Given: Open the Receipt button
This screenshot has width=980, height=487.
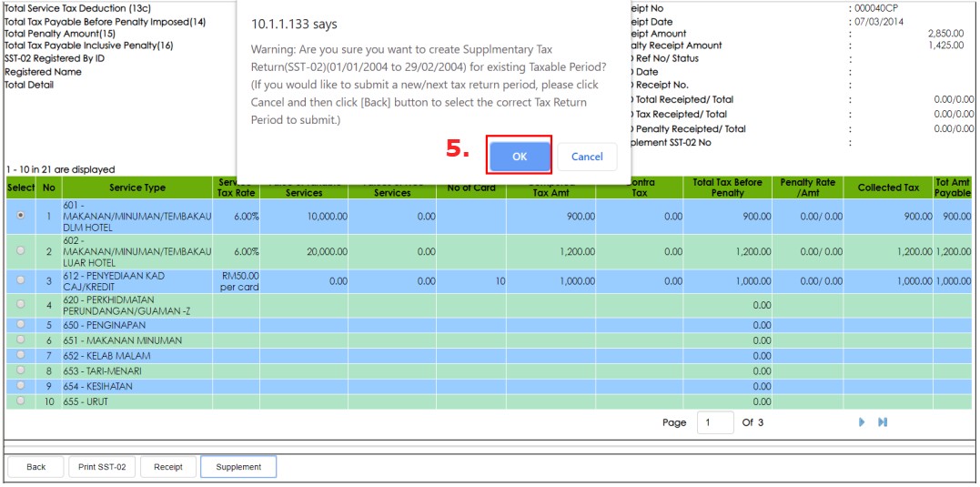Looking at the screenshot, I should 167,467.
